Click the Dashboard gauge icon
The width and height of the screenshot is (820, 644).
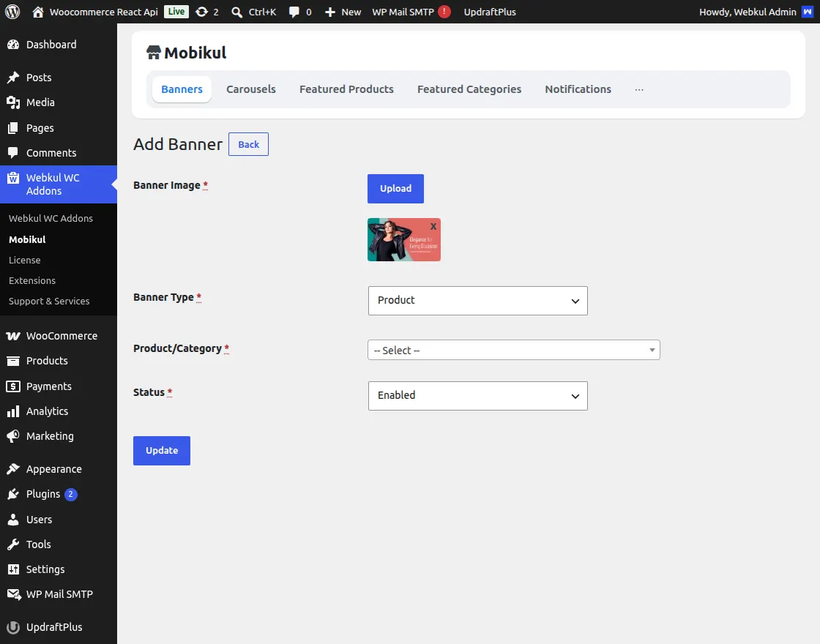pos(13,45)
